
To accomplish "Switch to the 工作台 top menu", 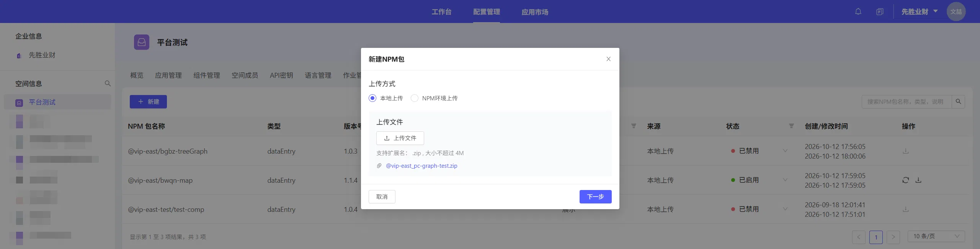I will click(x=441, y=12).
